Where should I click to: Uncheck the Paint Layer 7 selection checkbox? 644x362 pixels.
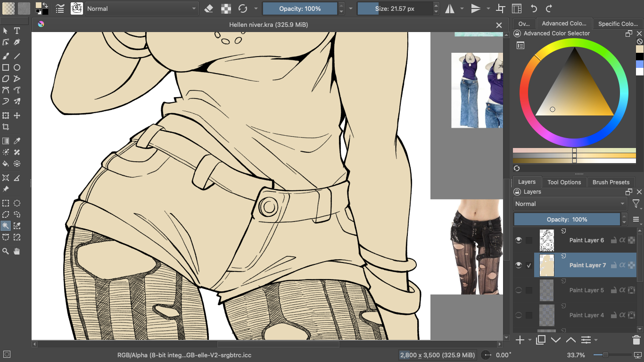(529, 265)
